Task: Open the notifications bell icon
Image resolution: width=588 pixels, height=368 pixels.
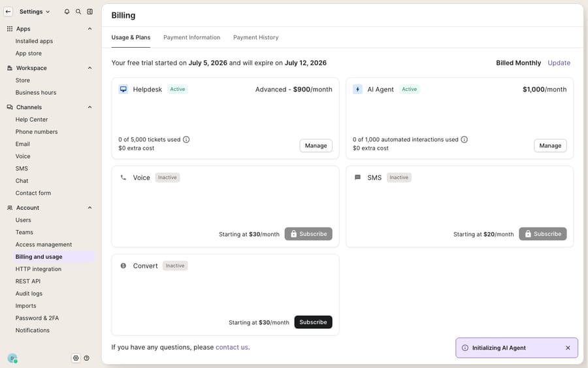Action: click(67, 12)
